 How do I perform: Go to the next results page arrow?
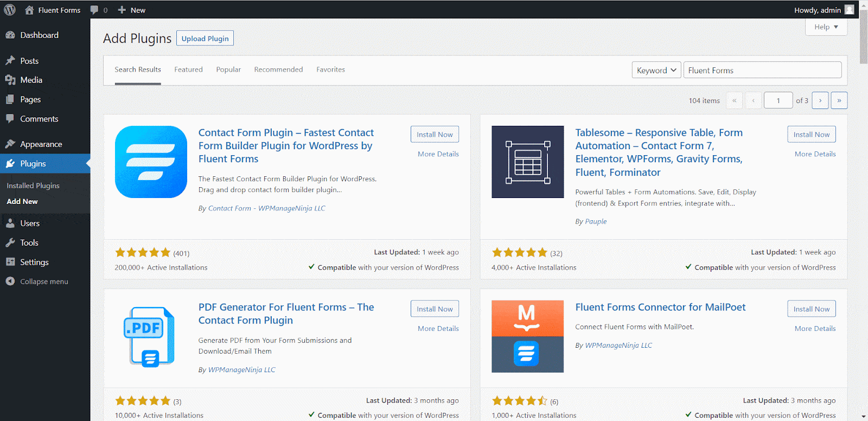[x=820, y=100]
